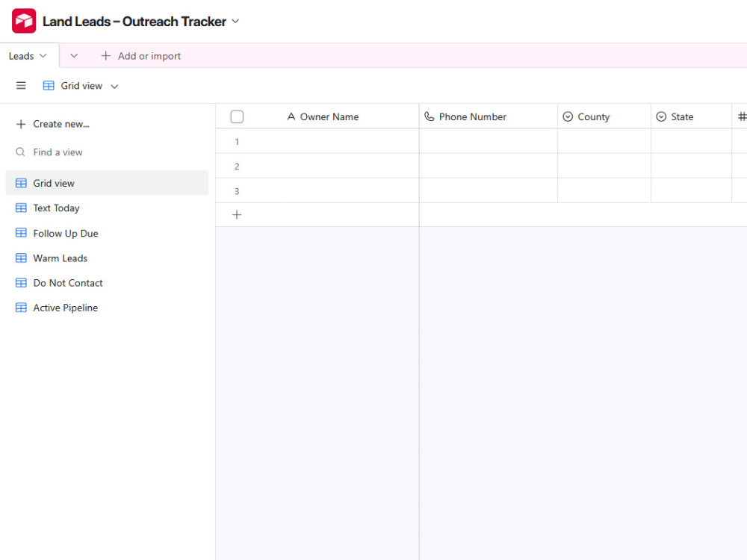
Task: Click the grid icon beside sidebar Grid view
Action: (x=21, y=183)
